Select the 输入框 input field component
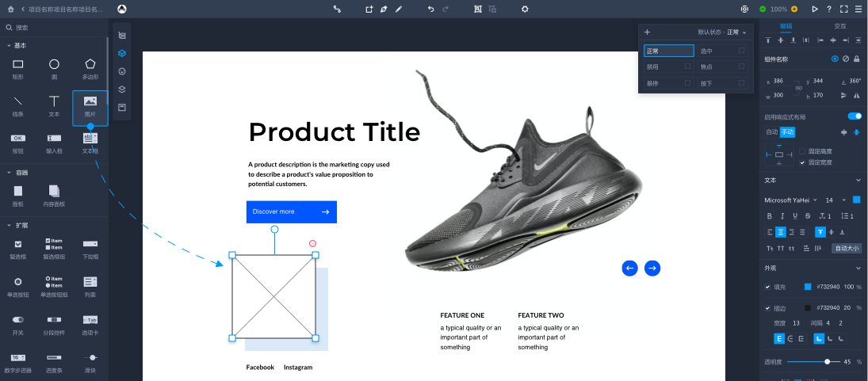868x381 pixels. (54, 143)
